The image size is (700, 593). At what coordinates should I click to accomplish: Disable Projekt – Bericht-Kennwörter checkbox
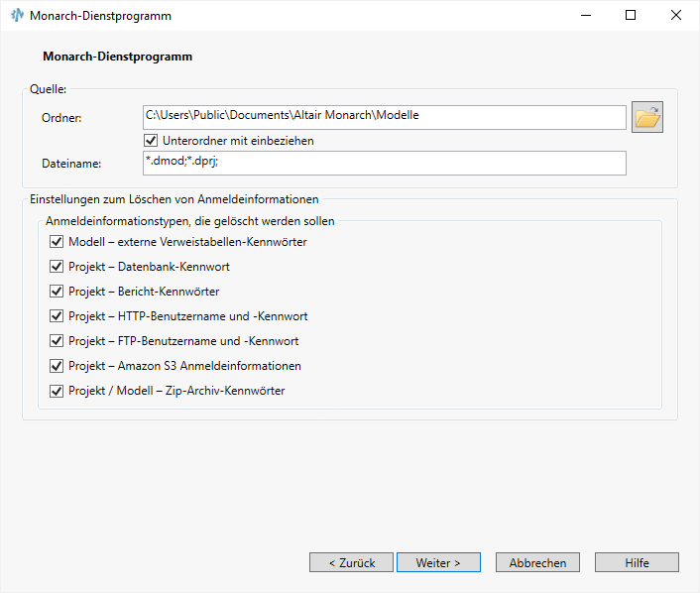(x=57, y=292)
